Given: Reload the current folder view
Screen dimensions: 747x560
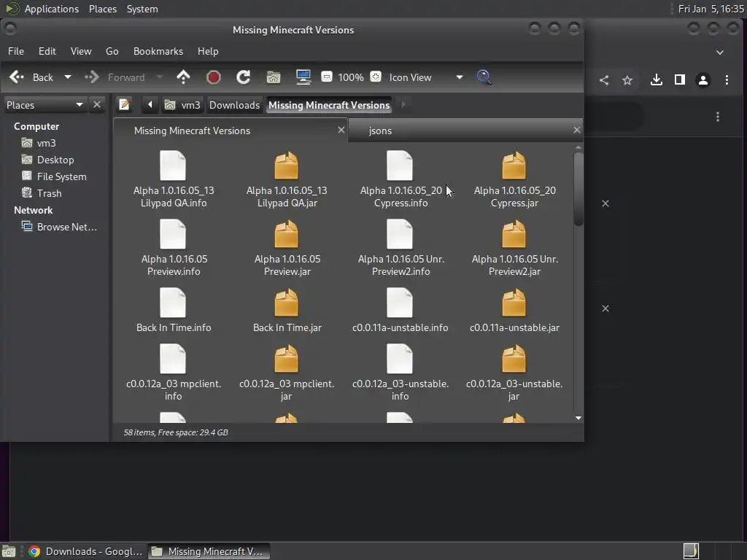Looking at the screenshot, I should [x=244, y=77].
